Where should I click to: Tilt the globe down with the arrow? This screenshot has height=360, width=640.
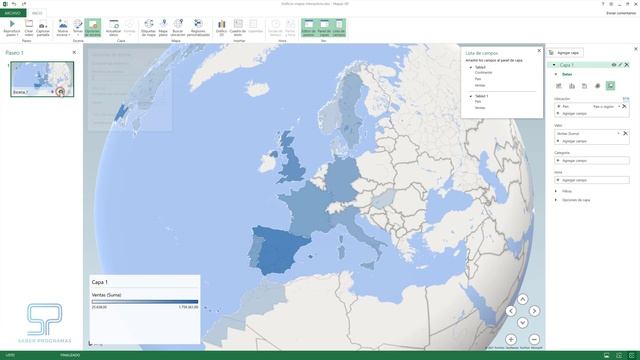522,322
